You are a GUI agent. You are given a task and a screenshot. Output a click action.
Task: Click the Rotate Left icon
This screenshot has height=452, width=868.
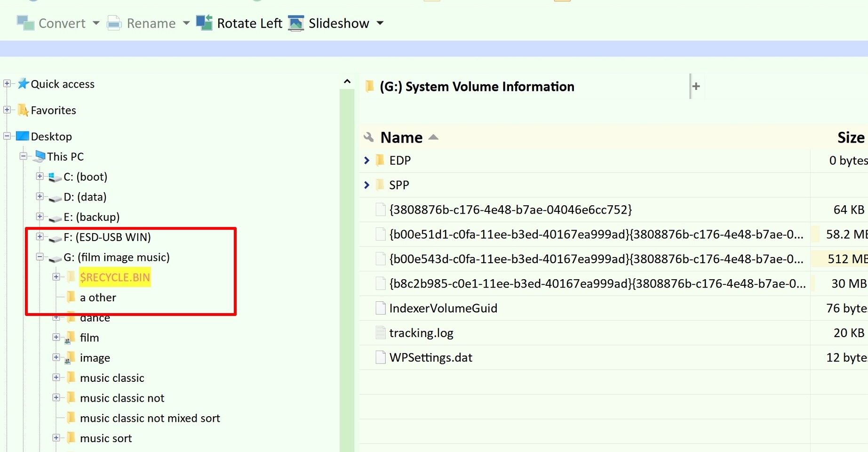(x=204, y=23)
